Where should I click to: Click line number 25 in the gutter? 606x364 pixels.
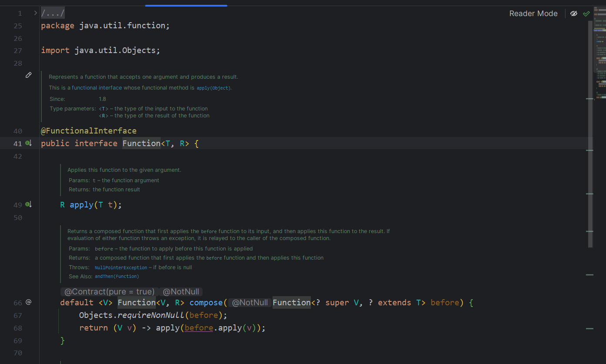pyautogui.click(x=17, y=26)
